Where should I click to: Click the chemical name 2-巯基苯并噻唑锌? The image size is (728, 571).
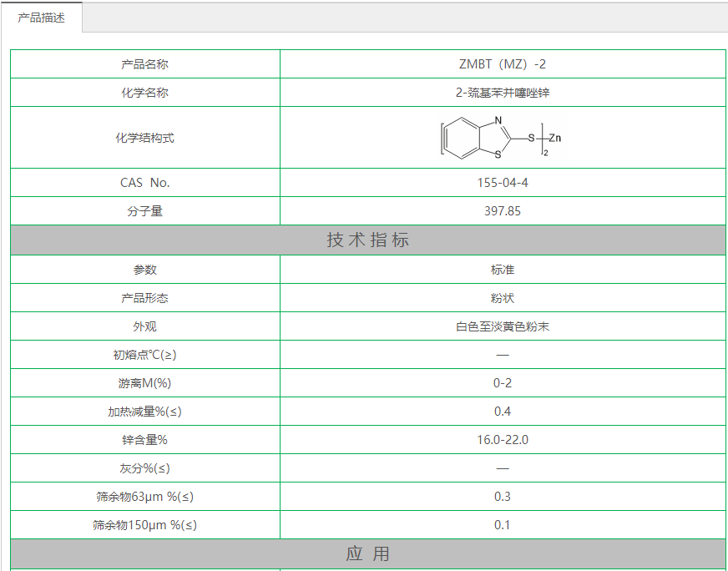502,93
